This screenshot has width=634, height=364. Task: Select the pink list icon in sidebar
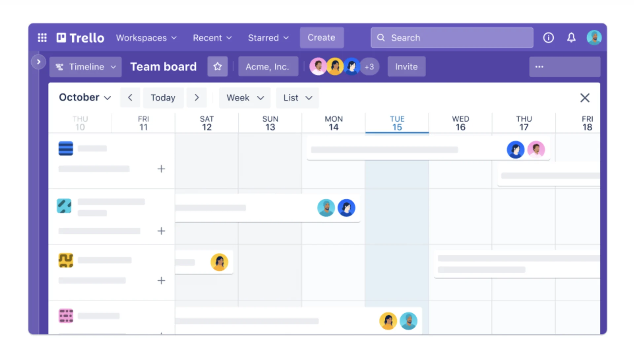click(65, 315)
